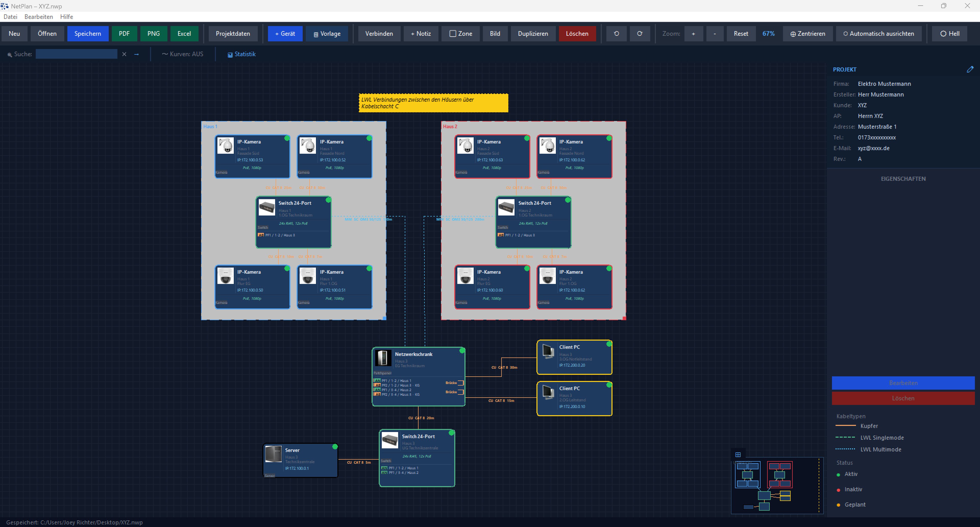The width and height of the screenshot is (980, 527).
Task: Click the red Löschen toolbar button
Action: [577, 33]
